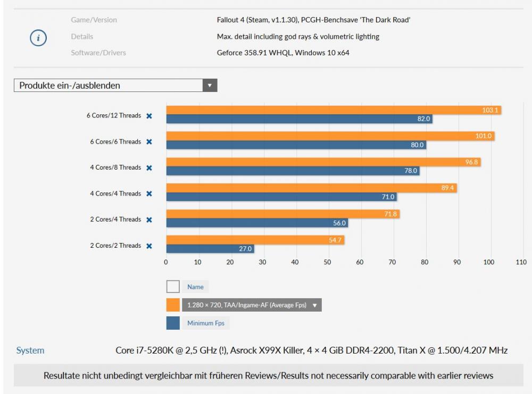Click the Minimum Fps legend label
The height and width of the screenshot is (394, 532).
click(205, 323)
